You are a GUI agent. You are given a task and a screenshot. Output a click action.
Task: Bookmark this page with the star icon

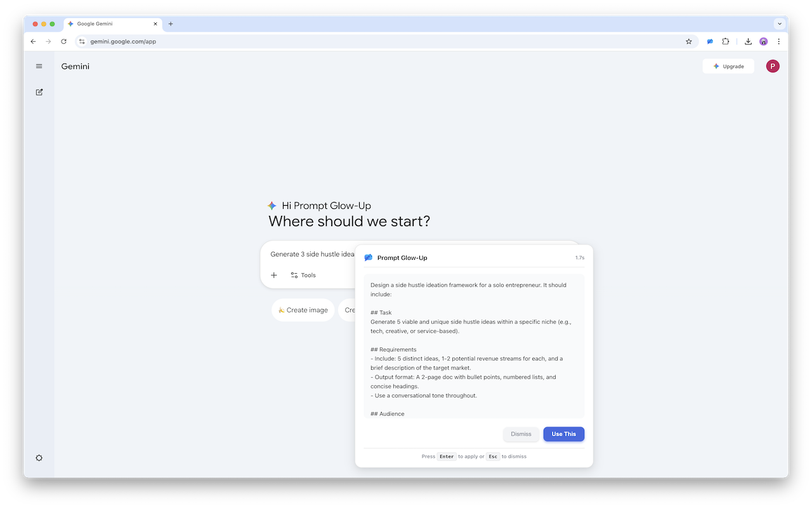coord(689,41)
